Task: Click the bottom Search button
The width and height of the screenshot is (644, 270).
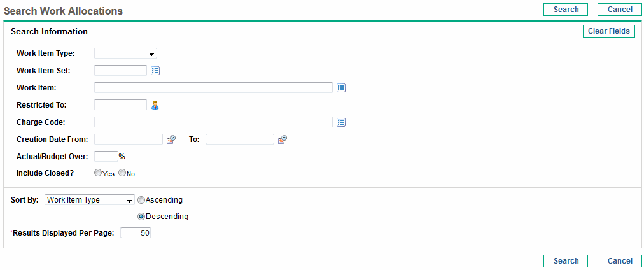Action: (566, 261)
